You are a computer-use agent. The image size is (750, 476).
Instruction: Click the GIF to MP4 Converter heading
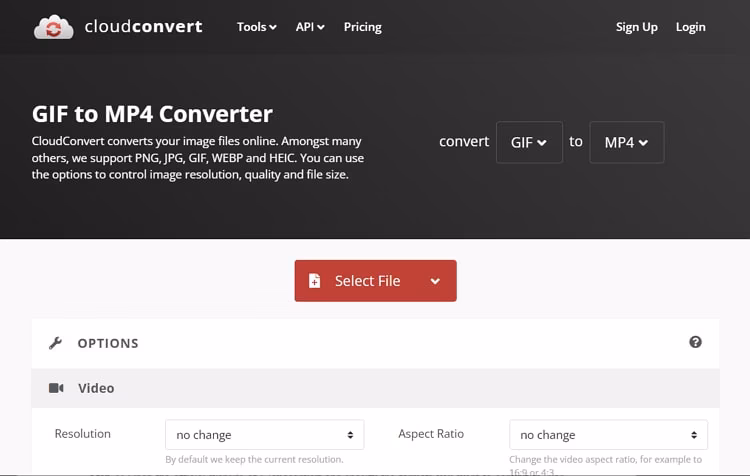152,114
